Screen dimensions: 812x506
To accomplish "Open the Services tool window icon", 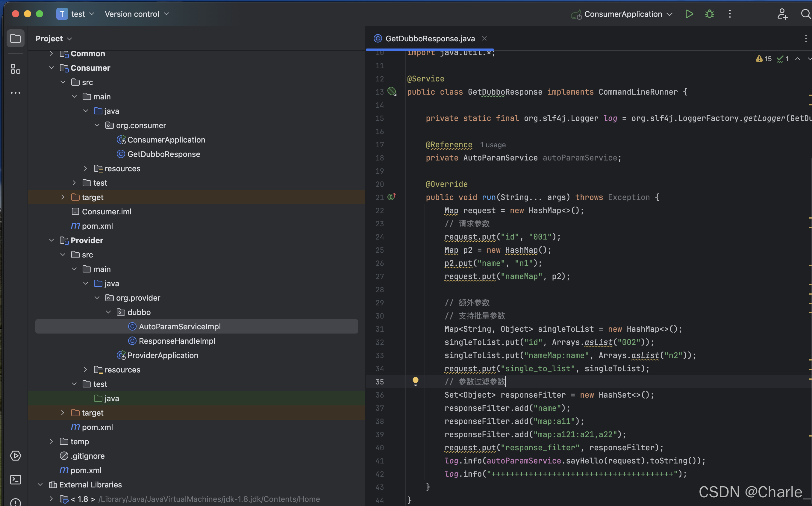I will [x=15, y=455].
